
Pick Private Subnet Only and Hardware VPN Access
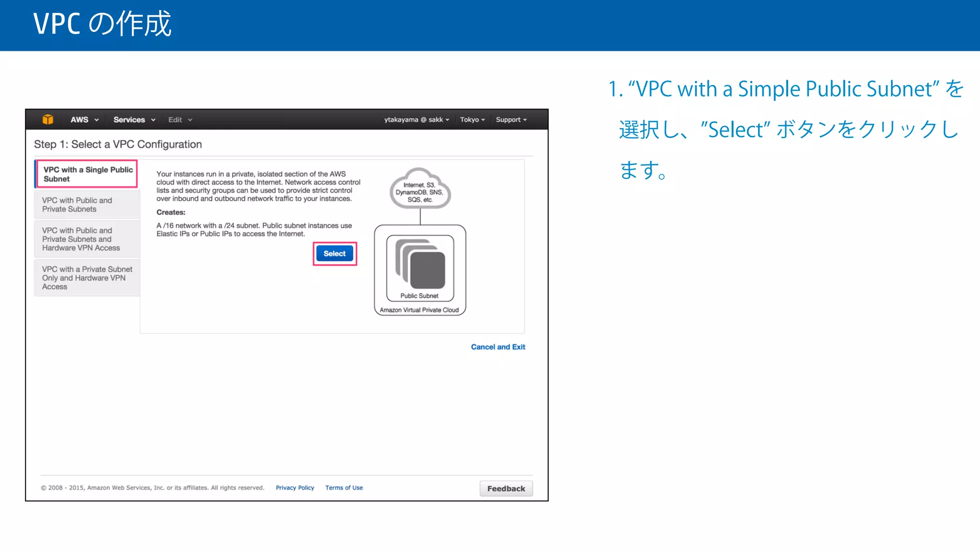(x=87, y=278)
